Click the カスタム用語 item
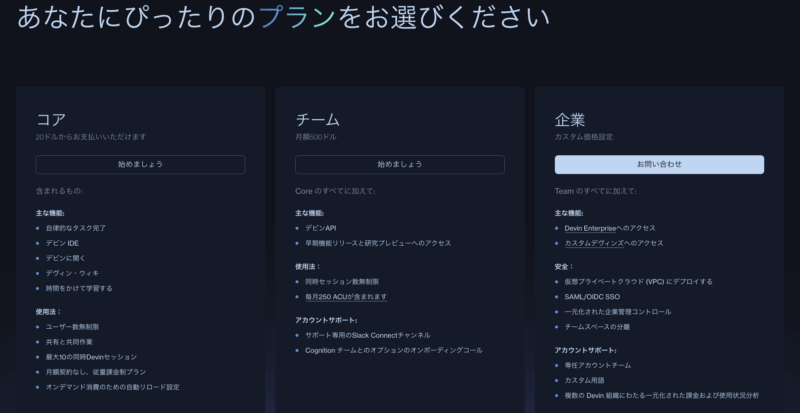This screenshot has height=413, width=800. [x=584, y=380]
